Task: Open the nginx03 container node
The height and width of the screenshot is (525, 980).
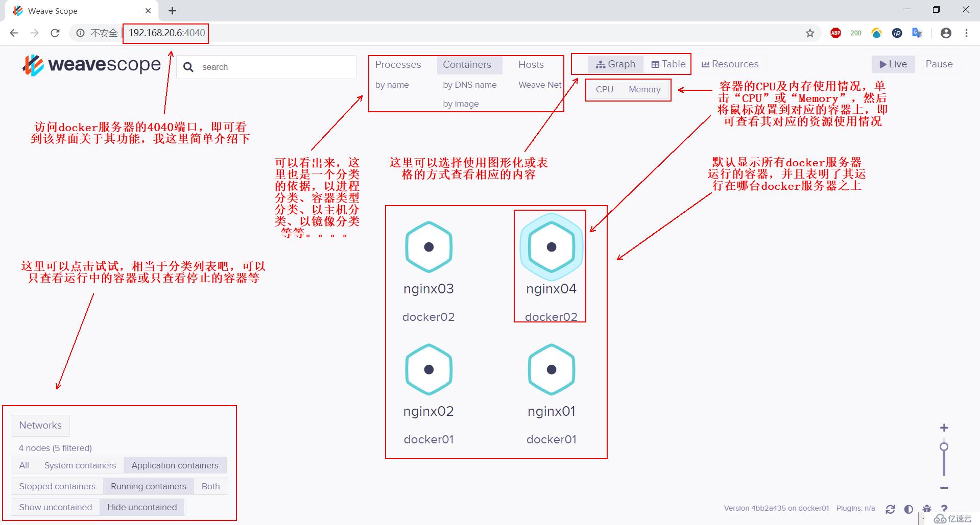Action: 428,247
